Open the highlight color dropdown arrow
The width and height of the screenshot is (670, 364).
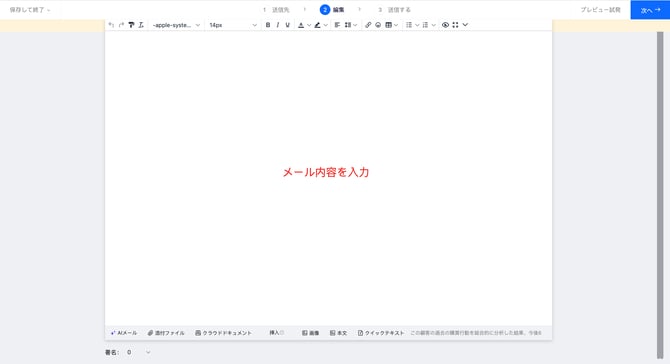(326, 25)
